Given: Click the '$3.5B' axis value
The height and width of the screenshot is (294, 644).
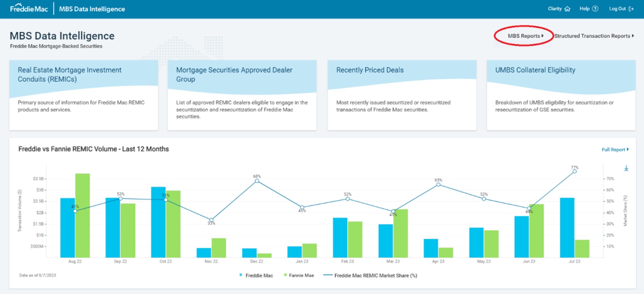Looking at the screenshot, I should [x=38, y=179].
